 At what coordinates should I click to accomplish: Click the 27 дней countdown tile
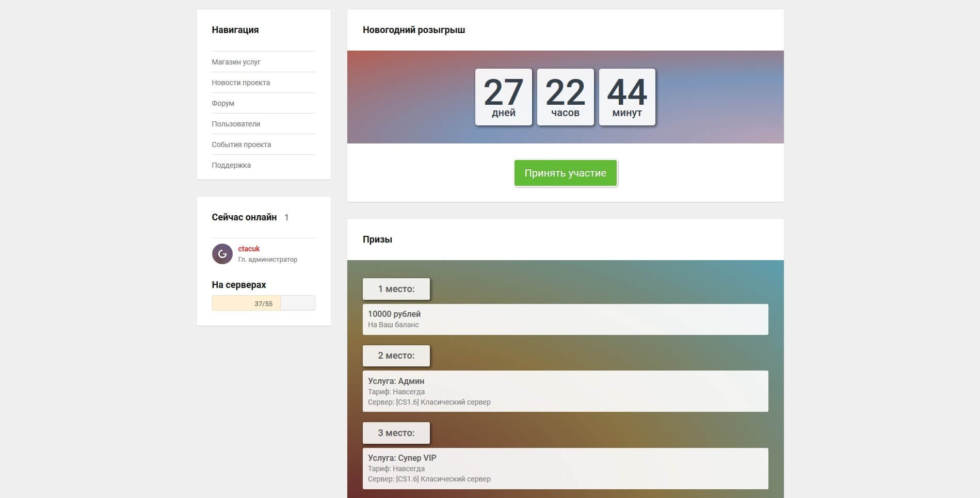pos(503,97)
